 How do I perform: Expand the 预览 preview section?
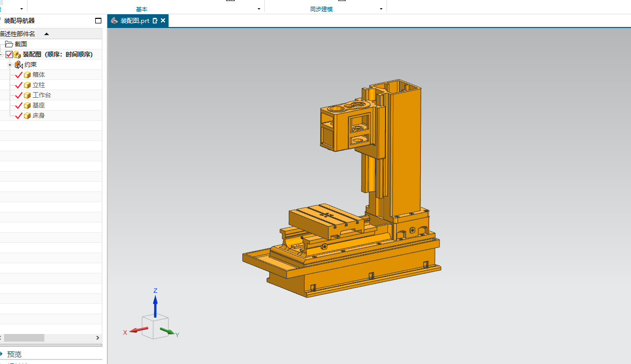[2, 354]
